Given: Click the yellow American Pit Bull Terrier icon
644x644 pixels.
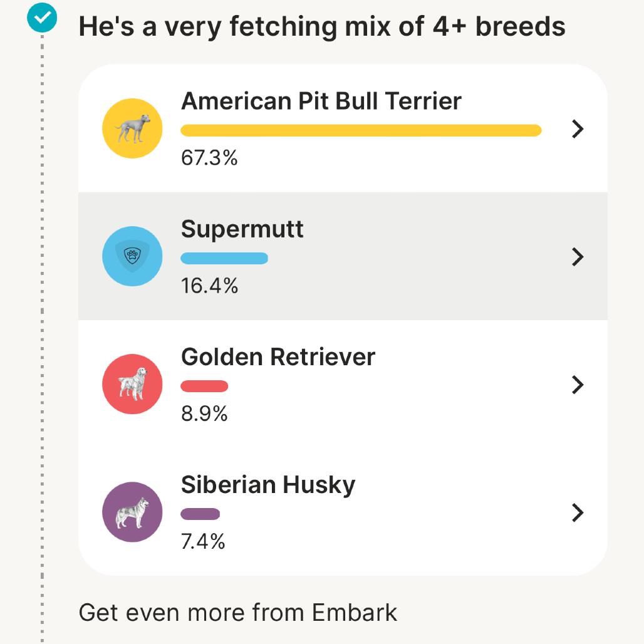Looking at the screenshot, I should click(132, 128).
